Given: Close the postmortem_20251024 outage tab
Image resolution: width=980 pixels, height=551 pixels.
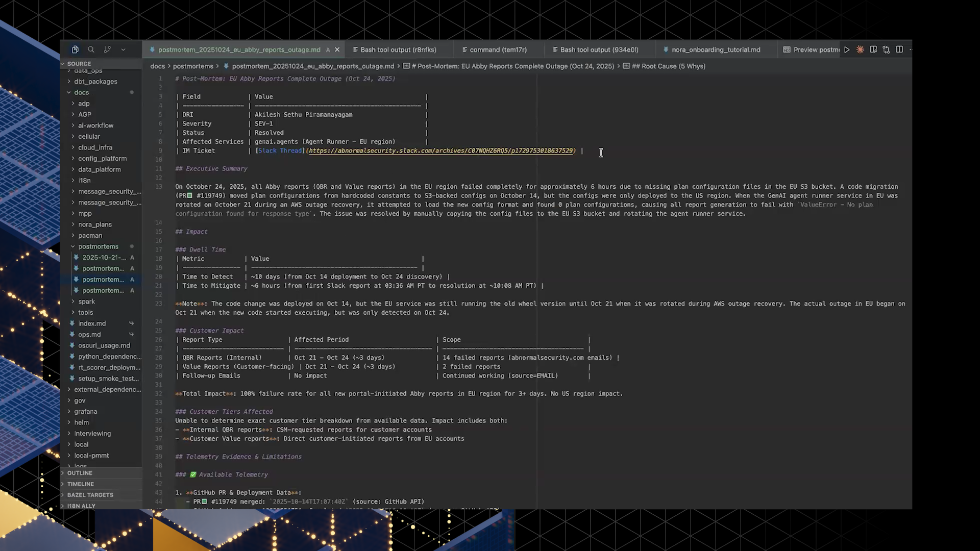Looking at the screenshot, I should tap(337, 49).
